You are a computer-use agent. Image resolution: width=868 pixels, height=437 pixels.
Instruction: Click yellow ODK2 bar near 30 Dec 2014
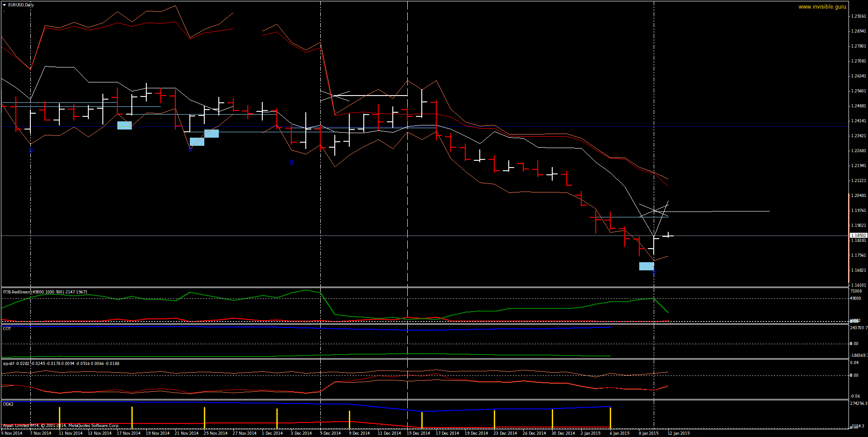click(552, 419)
